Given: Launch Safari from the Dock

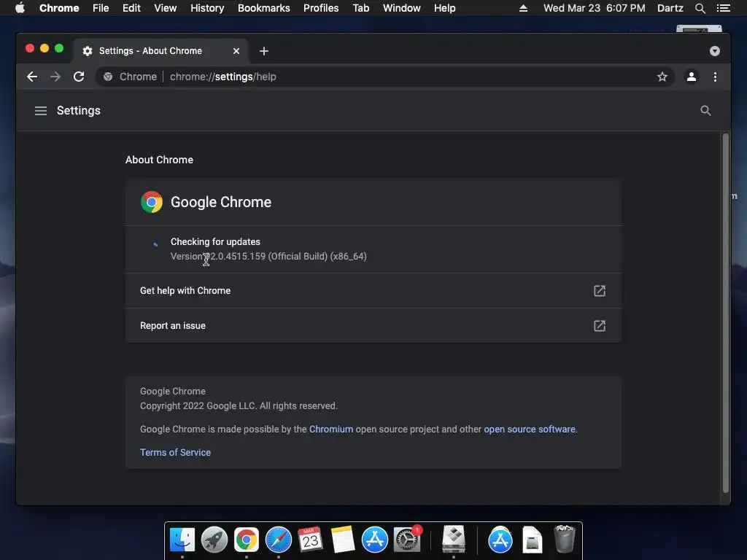Looking at the screenshot, I should click(278, 540).
